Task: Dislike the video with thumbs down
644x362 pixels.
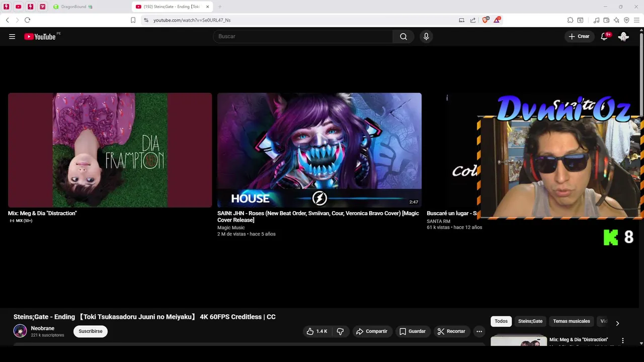Action: (x=340, y=331)
